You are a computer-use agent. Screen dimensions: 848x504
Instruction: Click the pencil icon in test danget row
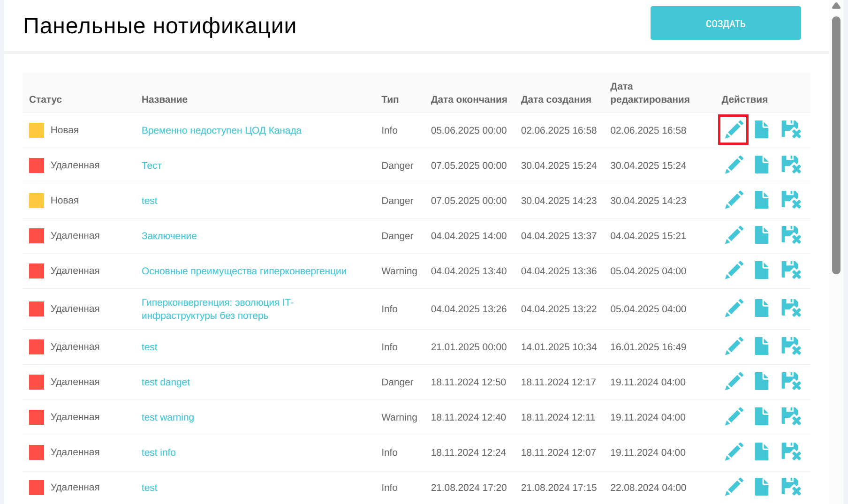click(x=734, y=381)
